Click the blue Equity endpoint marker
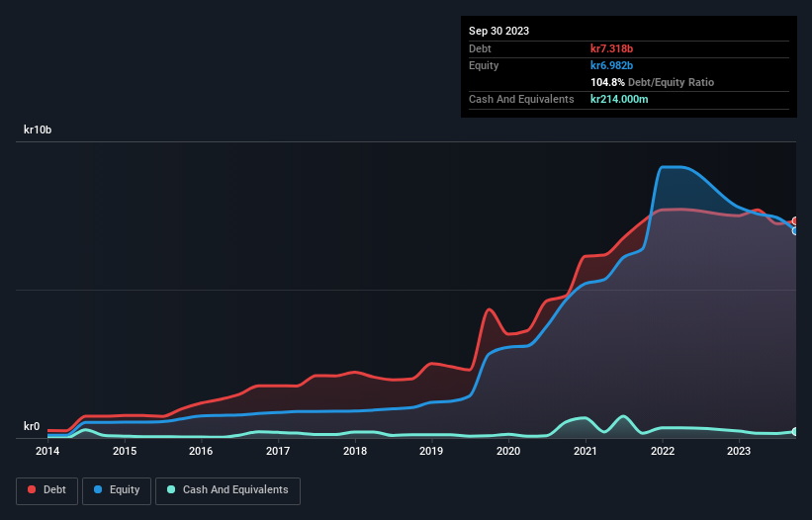Screen dimensions: 812x520 pos(795,230)
